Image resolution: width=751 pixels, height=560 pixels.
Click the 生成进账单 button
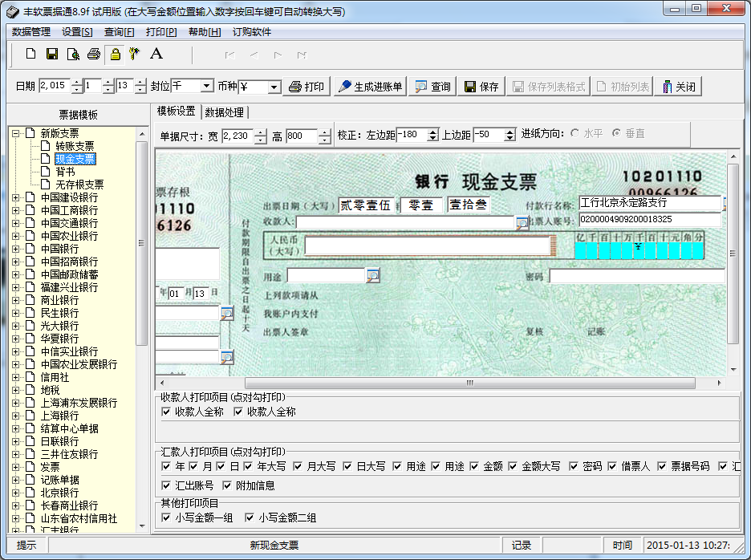point(371,87)
